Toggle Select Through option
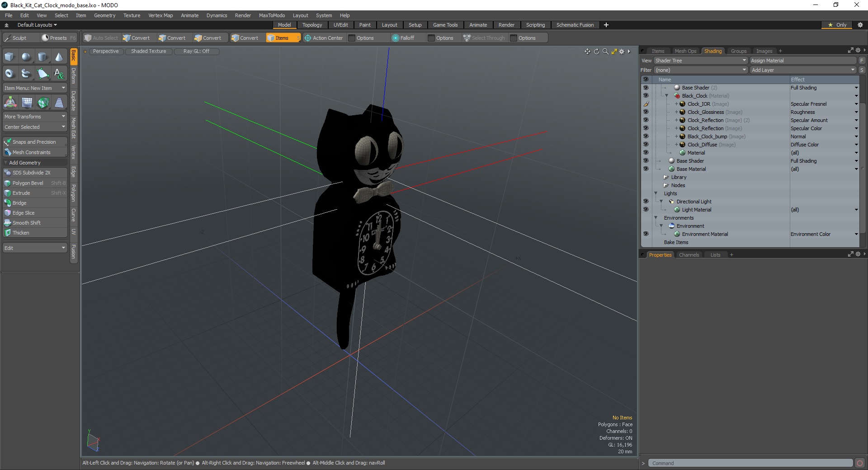This screenshot has width=868, height=470. click(x=484, y=38)
